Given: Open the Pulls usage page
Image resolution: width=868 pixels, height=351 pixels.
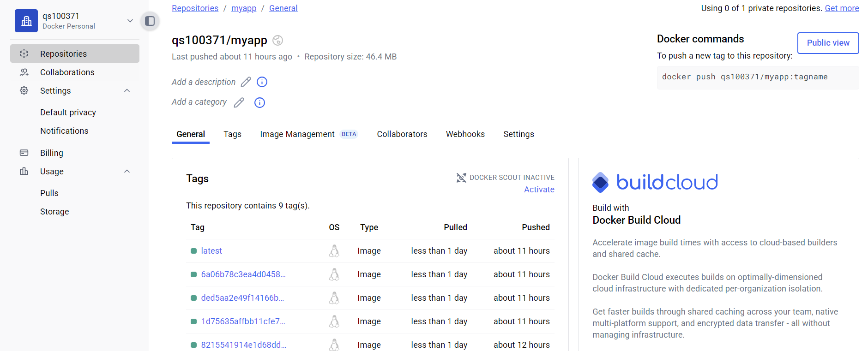Looking at the screenshot, I should (x=49, y=193).
